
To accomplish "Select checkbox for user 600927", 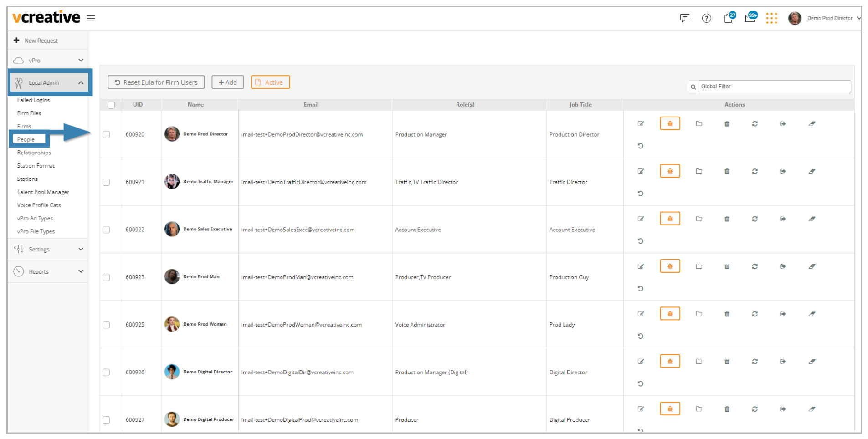I will (106, 420).
